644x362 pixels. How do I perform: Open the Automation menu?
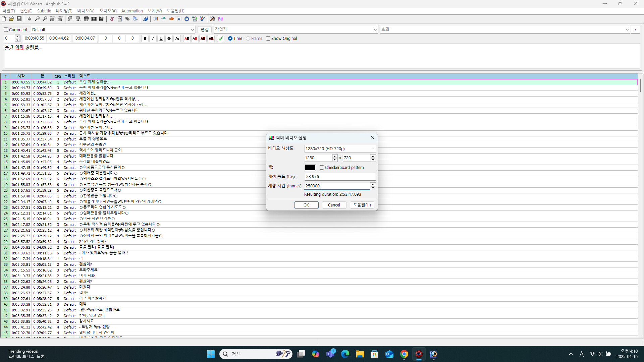[132, 11]
